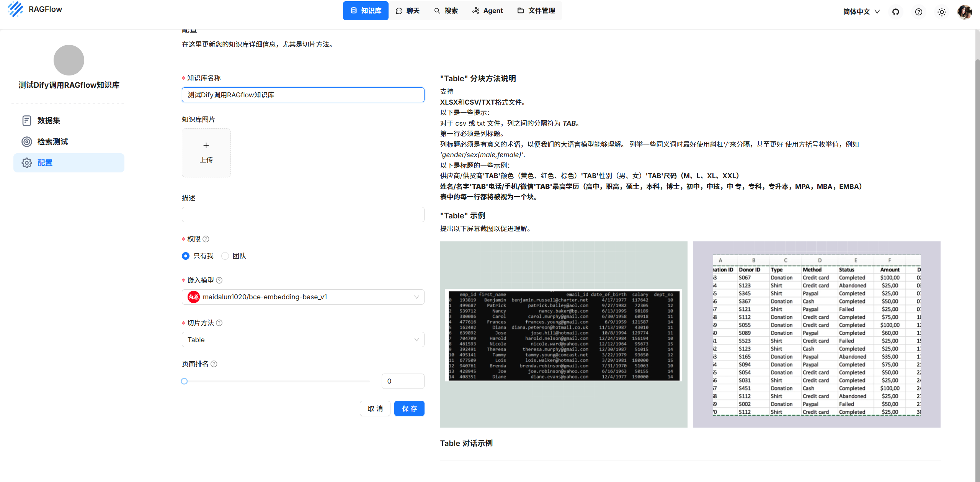Open the 简体中文 language dropdown

tap(861, 12)
